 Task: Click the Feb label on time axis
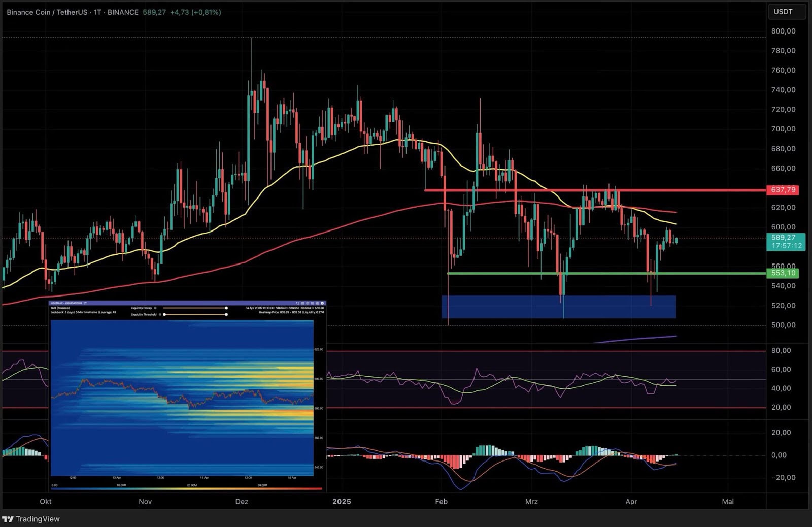pyautogui.click(x=442, y=501)
